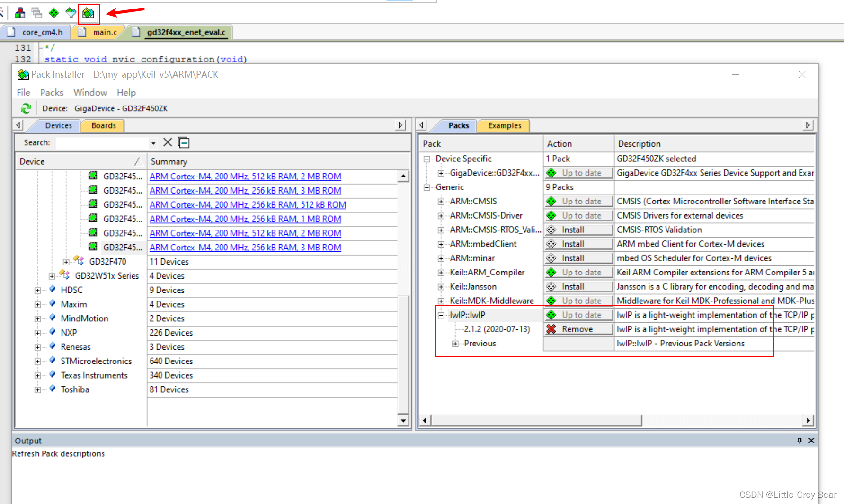The height and width of the screenshot is (504, 844).
Task: Install the ARM::mbedClient pack
Action: tap(578, 244)
